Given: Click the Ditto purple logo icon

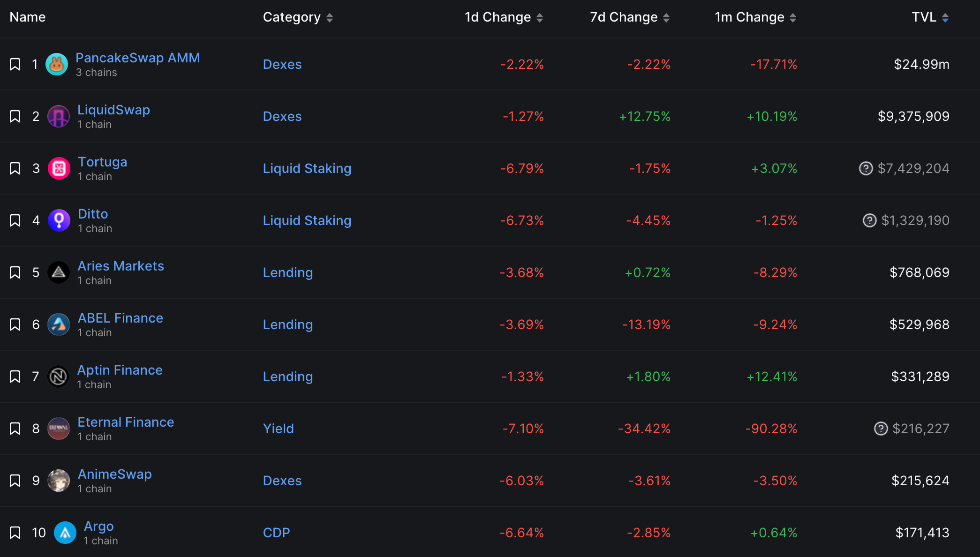Looking at the screenshot, I should click(x=59, y=220).
